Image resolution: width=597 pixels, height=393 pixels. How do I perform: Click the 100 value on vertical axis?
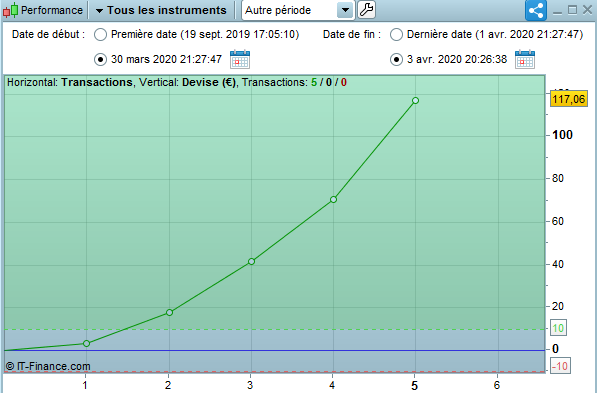pyautogui.click(x=562, y=135)
